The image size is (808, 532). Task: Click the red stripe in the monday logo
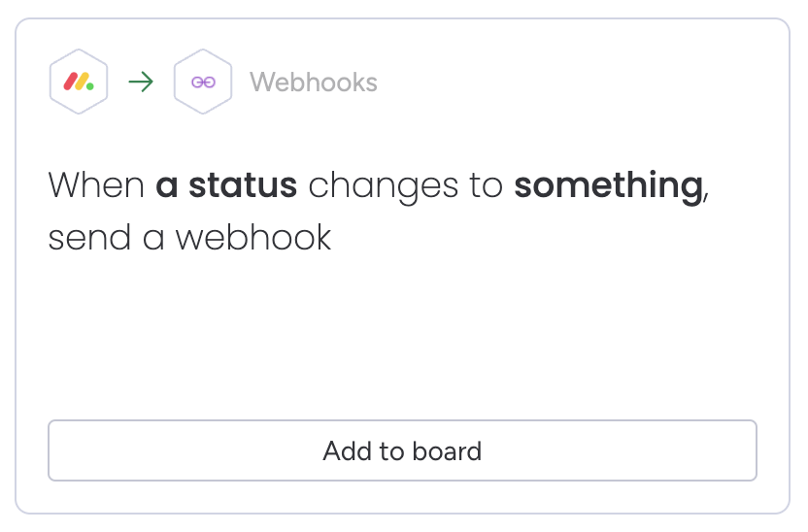71,82
